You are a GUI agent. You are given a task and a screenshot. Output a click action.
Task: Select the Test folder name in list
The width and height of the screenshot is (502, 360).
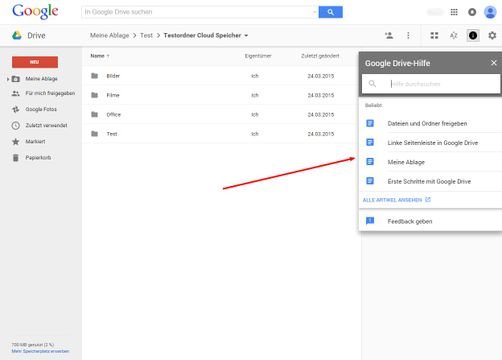pyautogui.click(x=112, y=134)
